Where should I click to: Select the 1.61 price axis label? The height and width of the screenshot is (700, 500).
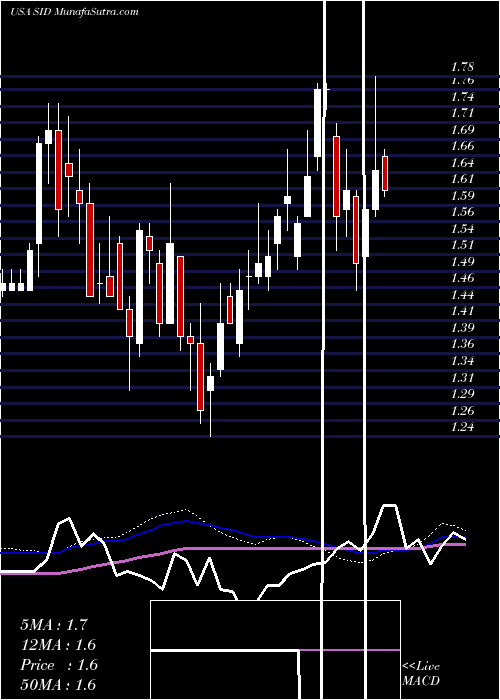(x=462, y=179)
